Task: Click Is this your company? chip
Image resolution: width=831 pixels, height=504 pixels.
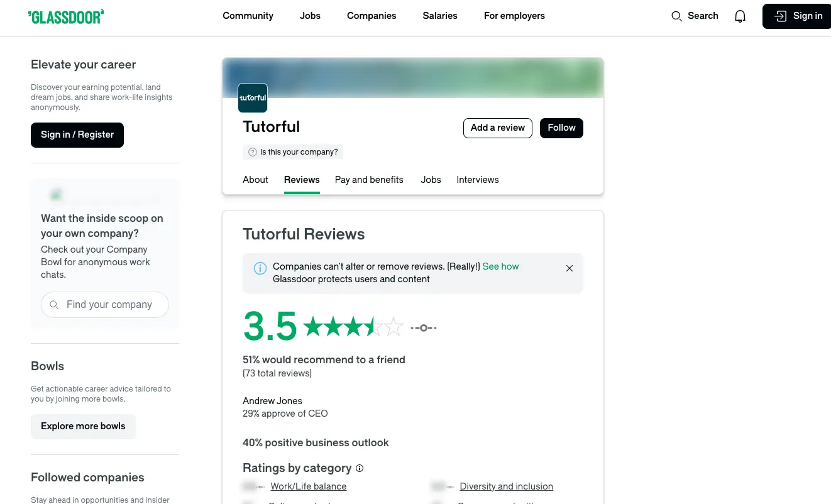Action: tap(293, 152)
